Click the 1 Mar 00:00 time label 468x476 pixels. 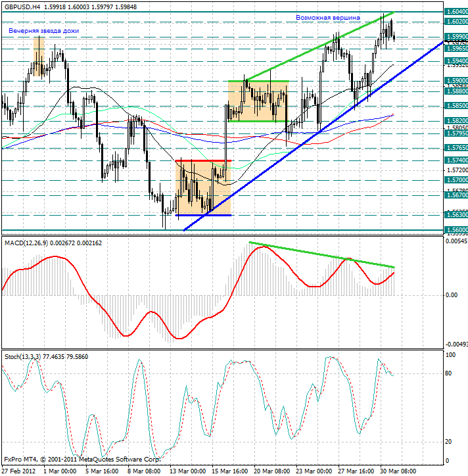[60, 471]
